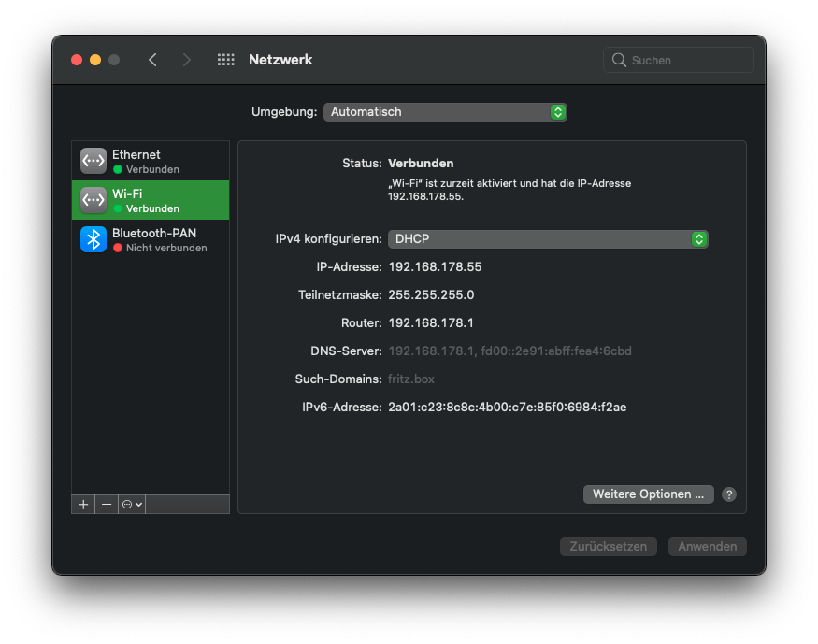The image size is (818, 644).
Task: Add a new network service with plus
Action: click(83, 505)
